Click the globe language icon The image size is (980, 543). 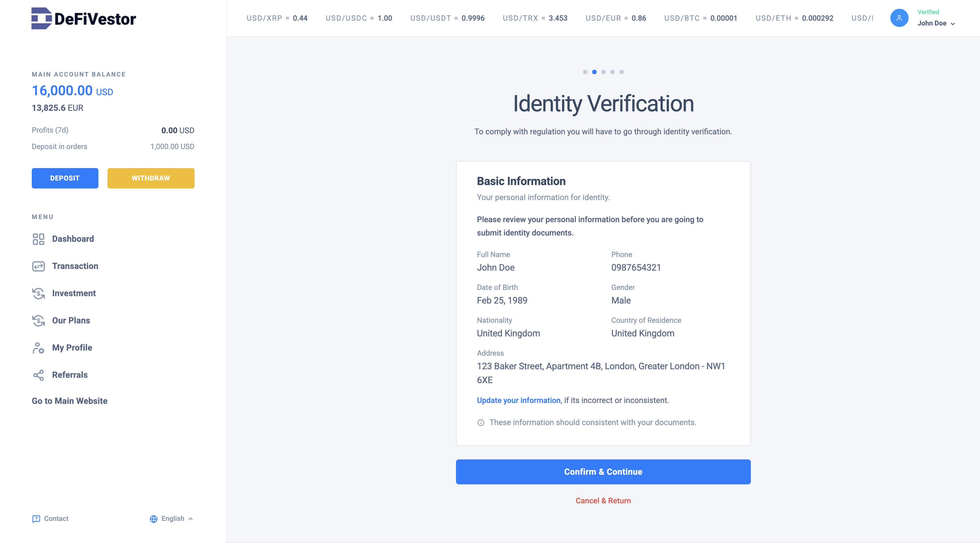point(153,519)
